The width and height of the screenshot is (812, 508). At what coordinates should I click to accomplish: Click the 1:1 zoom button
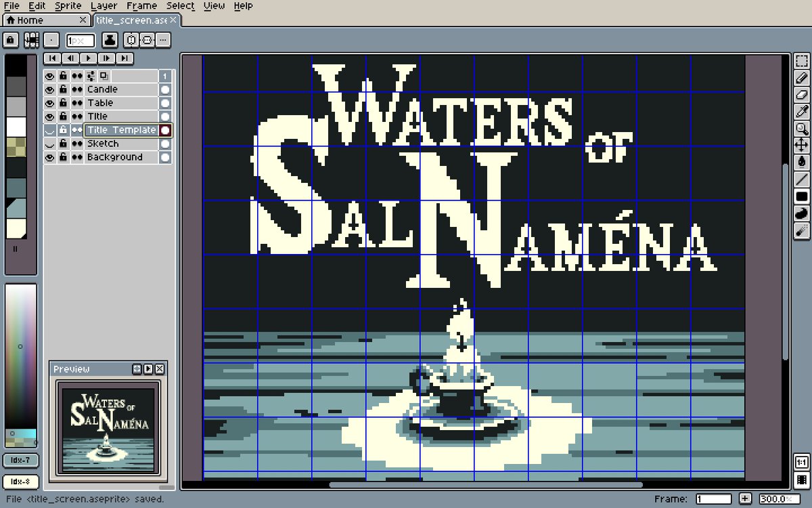tap(802, 463)
